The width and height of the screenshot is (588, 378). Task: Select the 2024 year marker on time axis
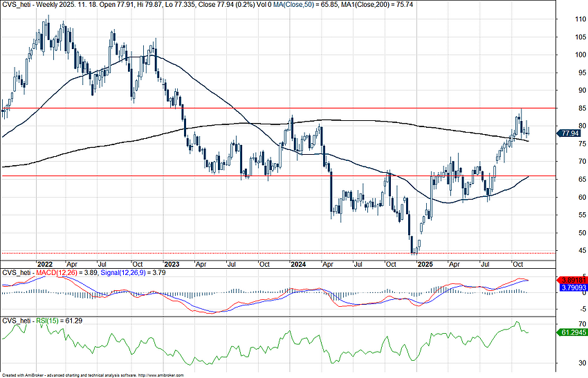click(298, 264)
